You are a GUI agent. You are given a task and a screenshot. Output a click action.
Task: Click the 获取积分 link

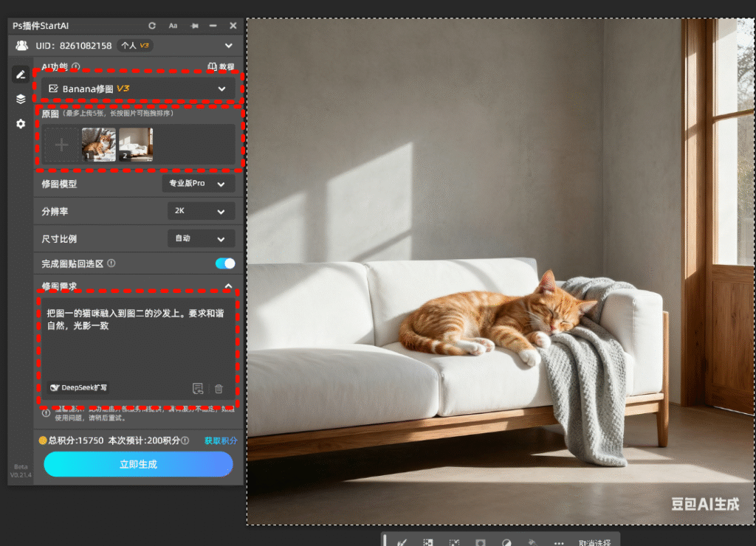coord(221,440)
